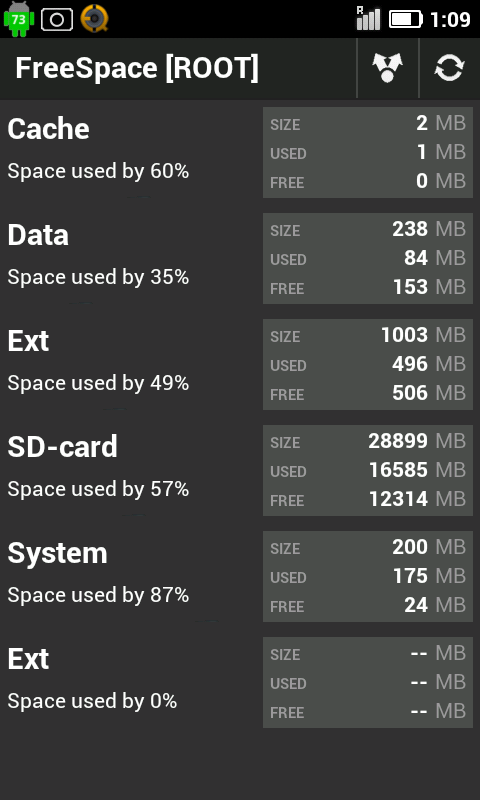Screen dimensions: 480x800
Task: Select the System storage entry
Action: [x=240, y=576]
